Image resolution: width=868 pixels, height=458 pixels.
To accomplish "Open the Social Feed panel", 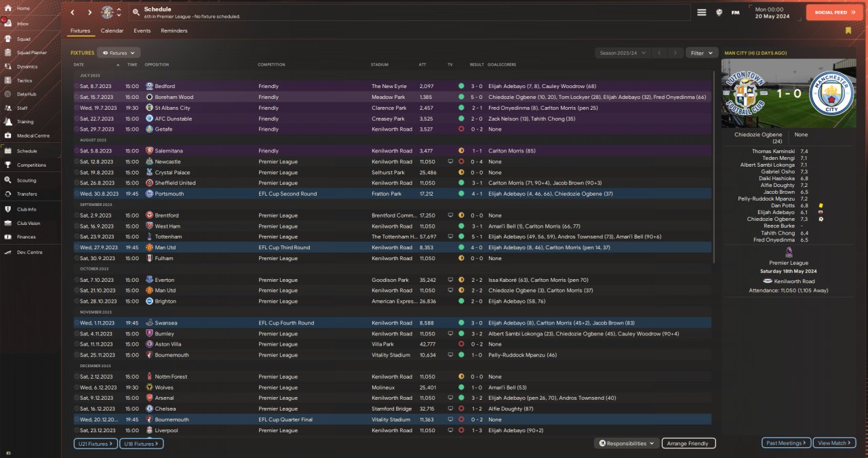I will [x=834, y=12].
